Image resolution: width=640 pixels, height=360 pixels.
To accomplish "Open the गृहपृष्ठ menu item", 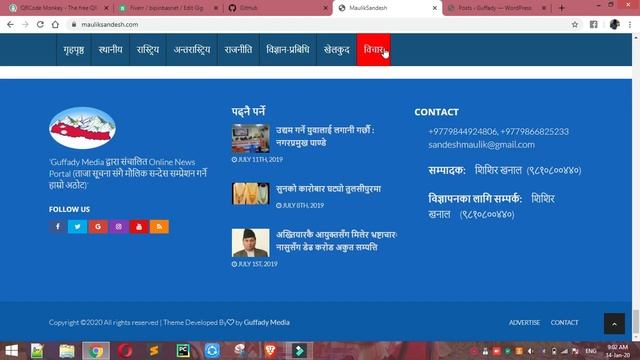I will (74, 50).
